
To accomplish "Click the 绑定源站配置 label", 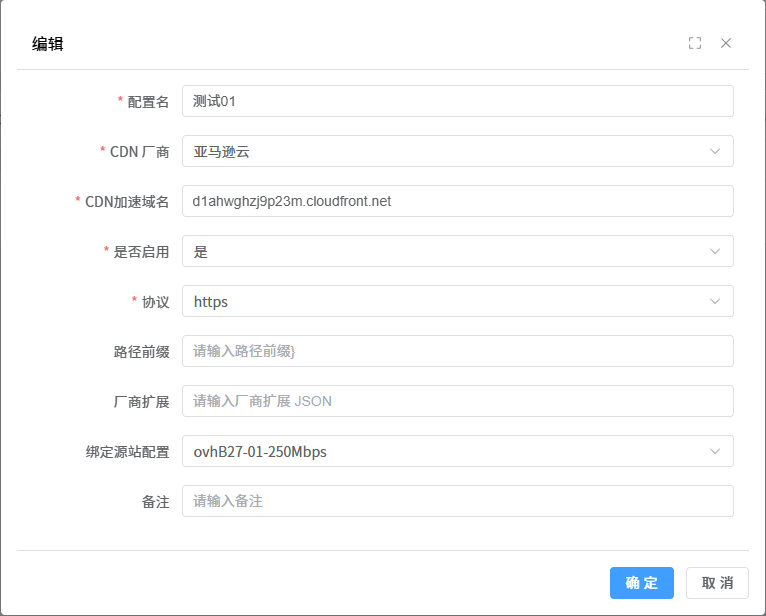I will tap(128, 452).
